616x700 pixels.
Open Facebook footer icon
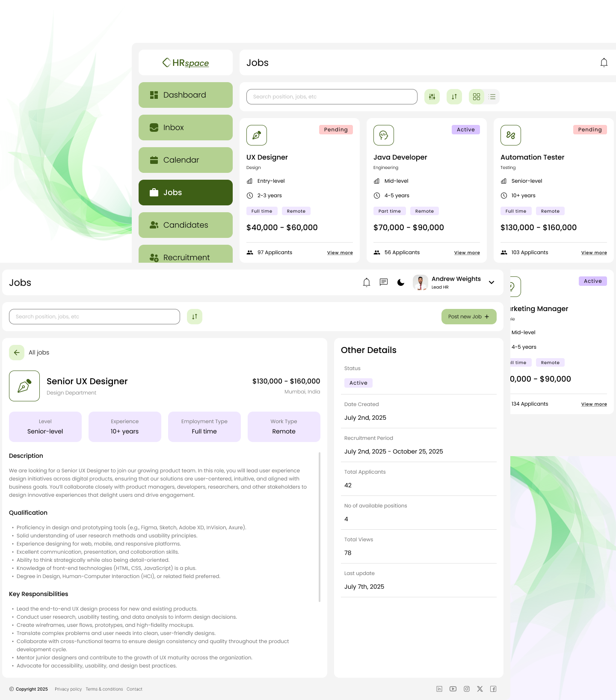point(493,689)
